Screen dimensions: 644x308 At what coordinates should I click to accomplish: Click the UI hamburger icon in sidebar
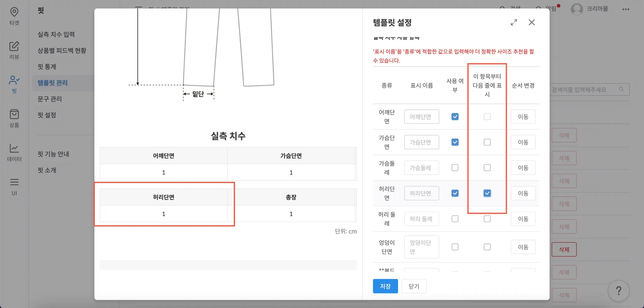click(x=14, y=182)
